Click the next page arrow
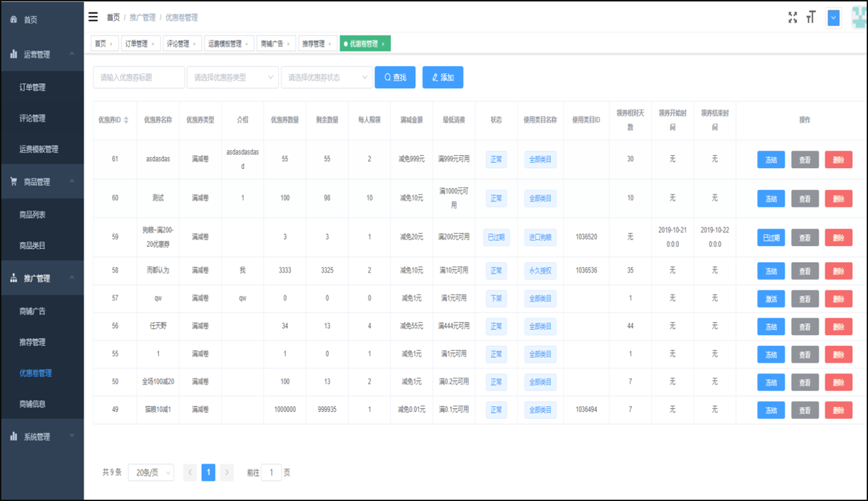The height and width of the screenshot is (501, 868). pyautogui.click(x=227, y=472)
